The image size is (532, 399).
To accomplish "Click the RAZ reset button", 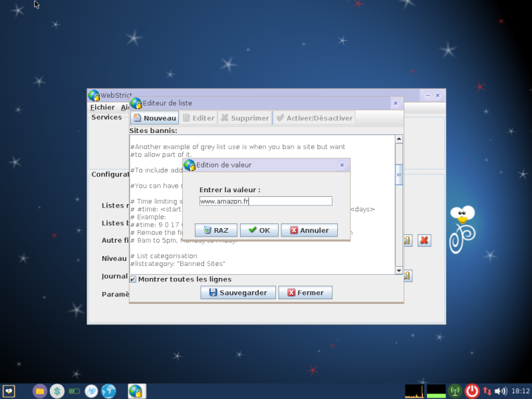I will [x=215, y=230].
